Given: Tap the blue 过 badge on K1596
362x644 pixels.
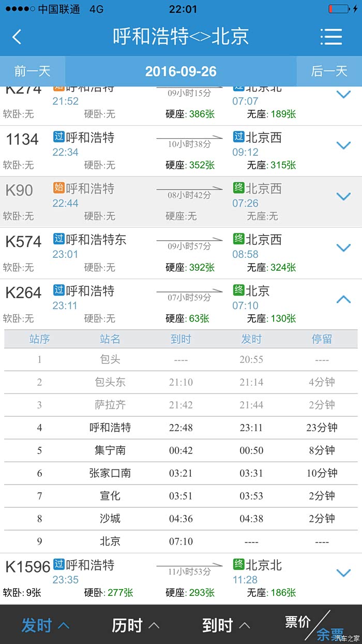Looking at the screenshot, I should [58, 565].
